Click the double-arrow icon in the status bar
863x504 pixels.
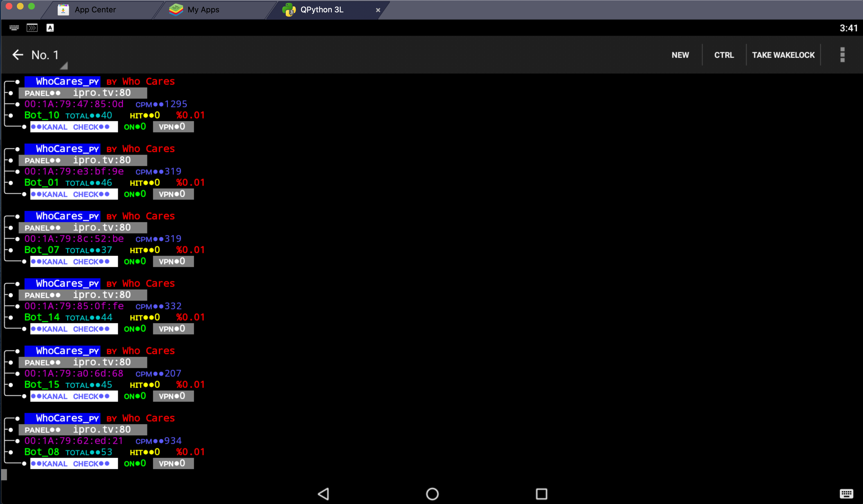pos(32,28)
